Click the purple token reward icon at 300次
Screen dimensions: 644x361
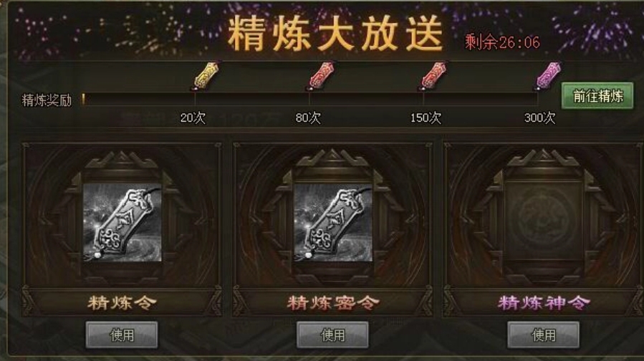tap(548, 76)
